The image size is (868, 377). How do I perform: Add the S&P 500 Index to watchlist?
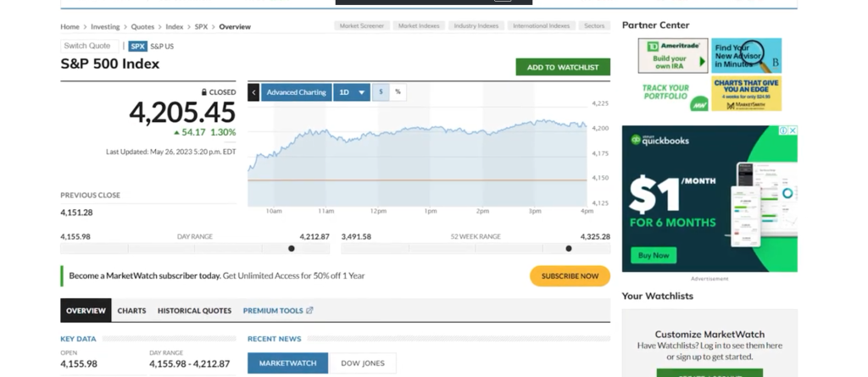point(563,67)
